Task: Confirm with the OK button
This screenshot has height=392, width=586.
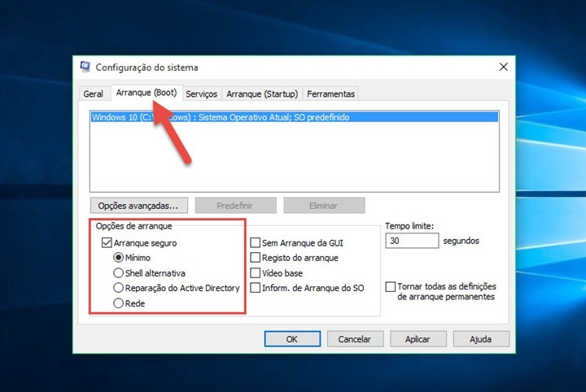Action: click(x=292, y=339)
